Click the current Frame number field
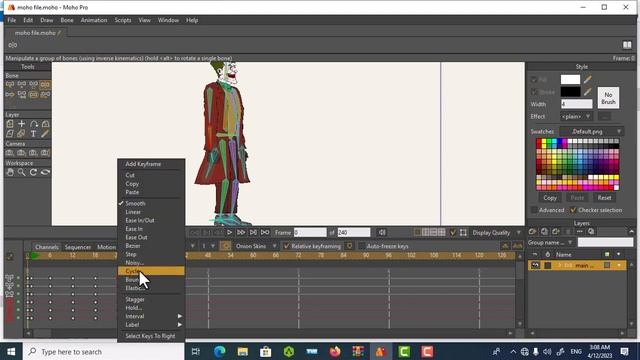The image size is (640, 360). point(310,233)
